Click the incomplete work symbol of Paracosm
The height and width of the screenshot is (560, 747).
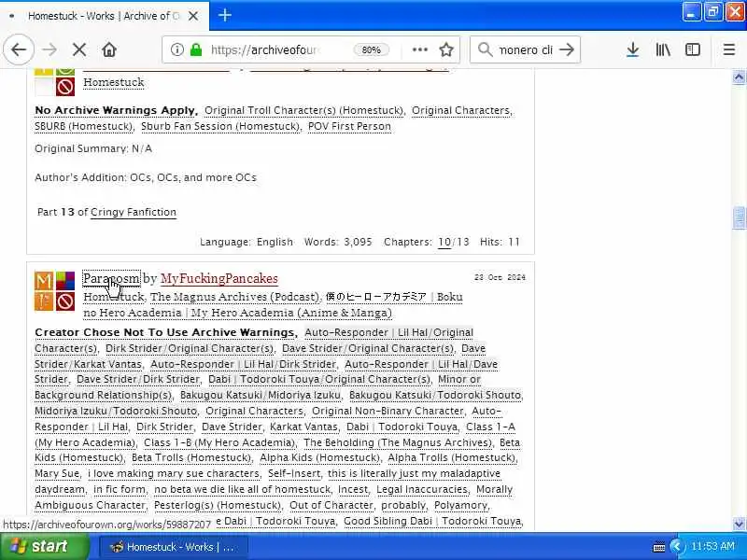pyautogui.click(x=65, y=301)
